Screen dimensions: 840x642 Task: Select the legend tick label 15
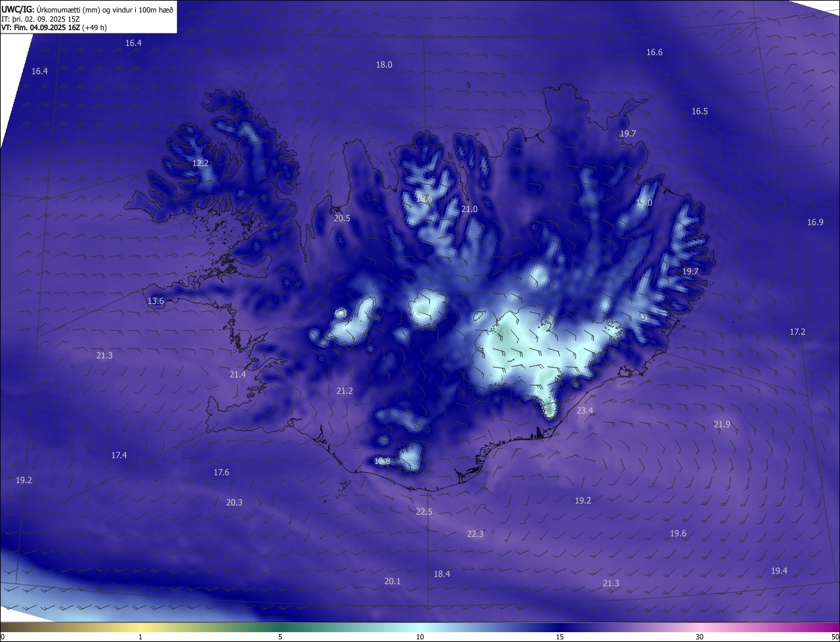(560, 637)
